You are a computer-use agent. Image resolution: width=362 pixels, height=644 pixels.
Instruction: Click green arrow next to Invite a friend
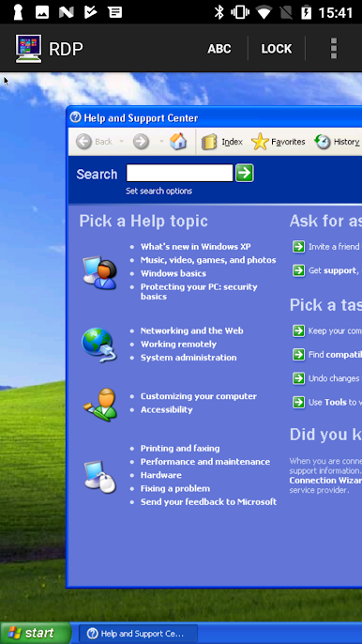pyautogui.click(x=299, y=247)
